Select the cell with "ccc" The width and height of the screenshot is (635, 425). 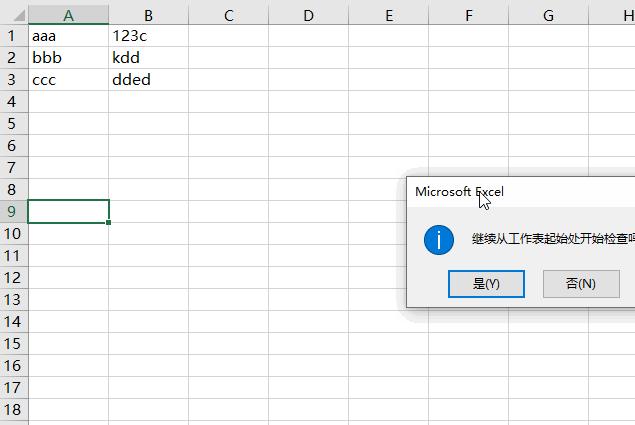coord(68,80)
